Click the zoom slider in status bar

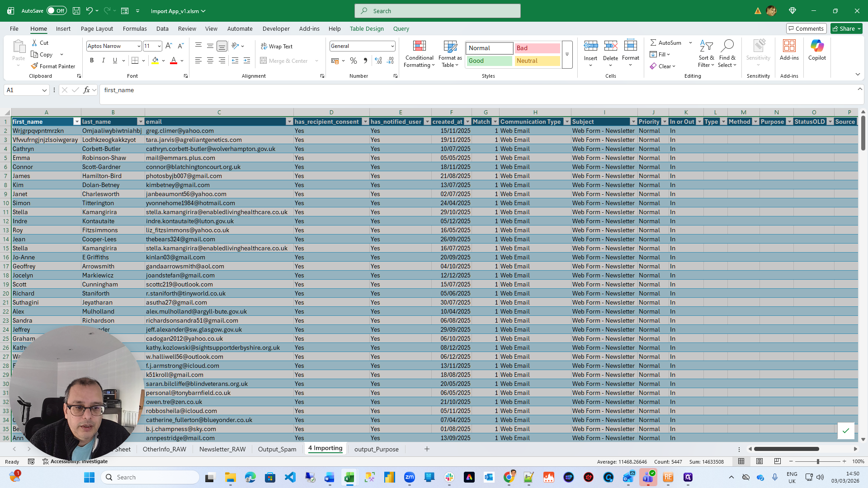pyautogui.click(x=817, y=461)
